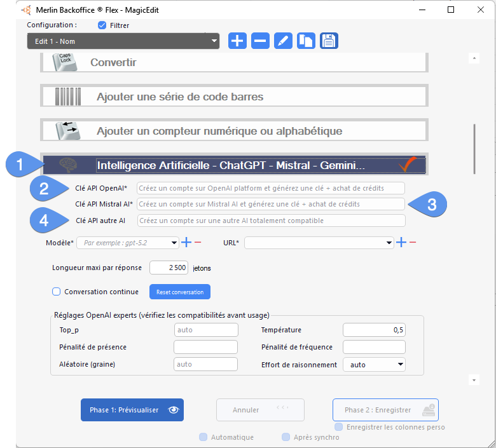Click the floppy disk save icon
The width and height of the screenshot is (496, 448).
coord(329,41)
